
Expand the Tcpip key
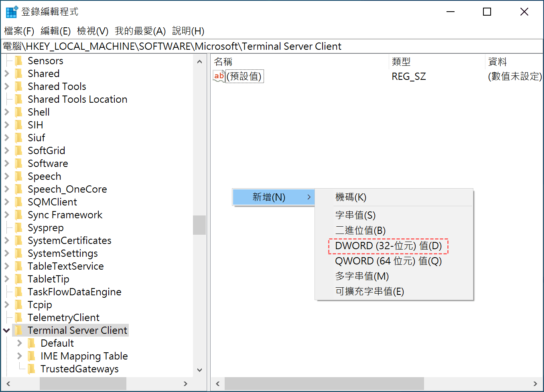tap(6, 305)
